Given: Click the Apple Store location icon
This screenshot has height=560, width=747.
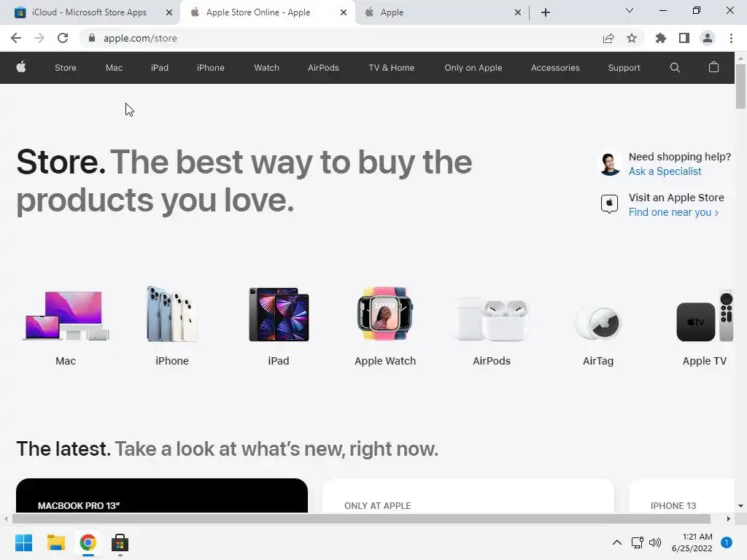Looking at the screenshot, I should point(609,204).
